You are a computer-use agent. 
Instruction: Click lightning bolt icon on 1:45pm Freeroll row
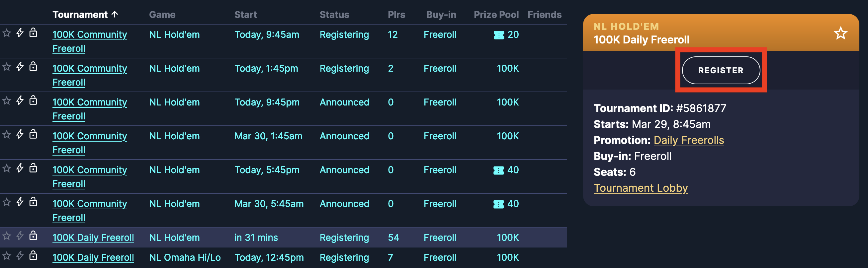20,67
